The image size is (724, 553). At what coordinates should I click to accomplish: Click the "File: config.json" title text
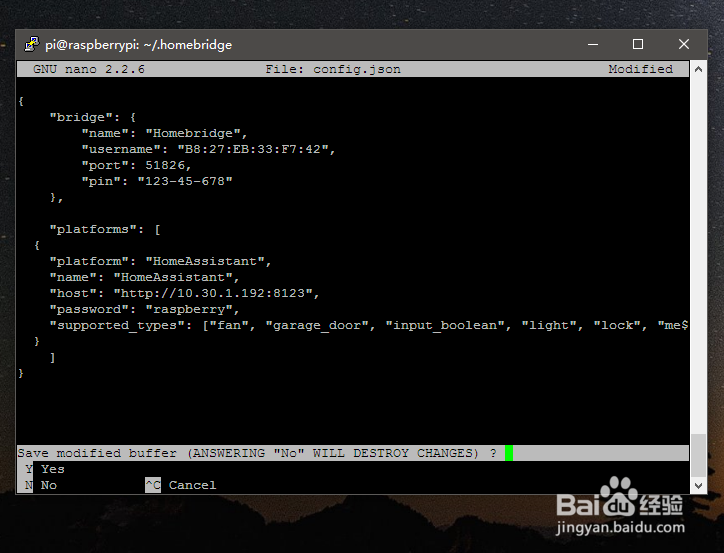[x=333, y=69]
